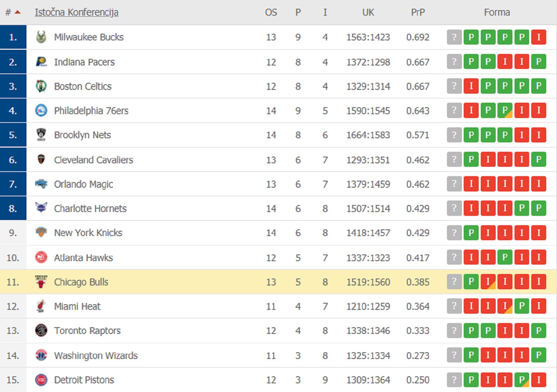Open the Cleveland Cavaliers team page

point(93,160)
